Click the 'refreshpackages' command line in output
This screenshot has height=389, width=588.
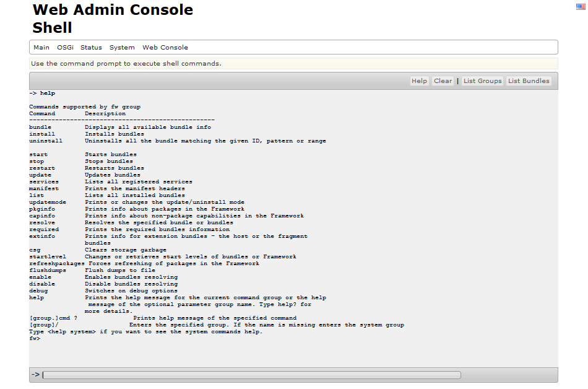pos(144,263)
